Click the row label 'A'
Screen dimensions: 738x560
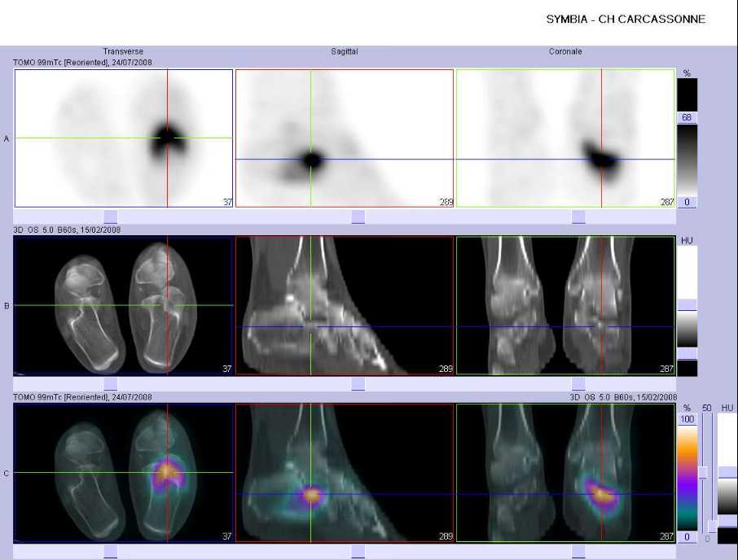7,139
